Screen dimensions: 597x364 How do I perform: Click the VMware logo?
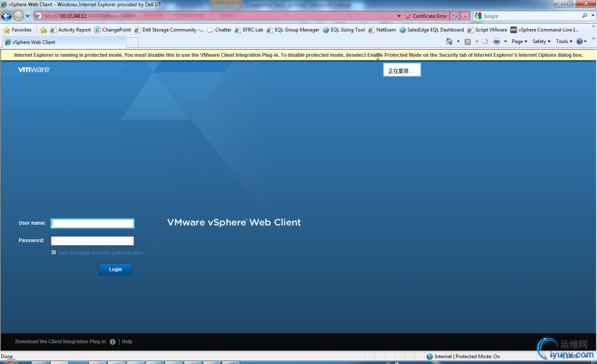[34, 69]
